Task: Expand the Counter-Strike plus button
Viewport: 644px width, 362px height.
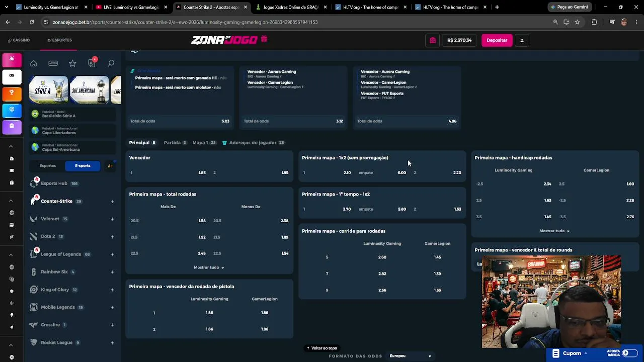Action: coord(112,202)
